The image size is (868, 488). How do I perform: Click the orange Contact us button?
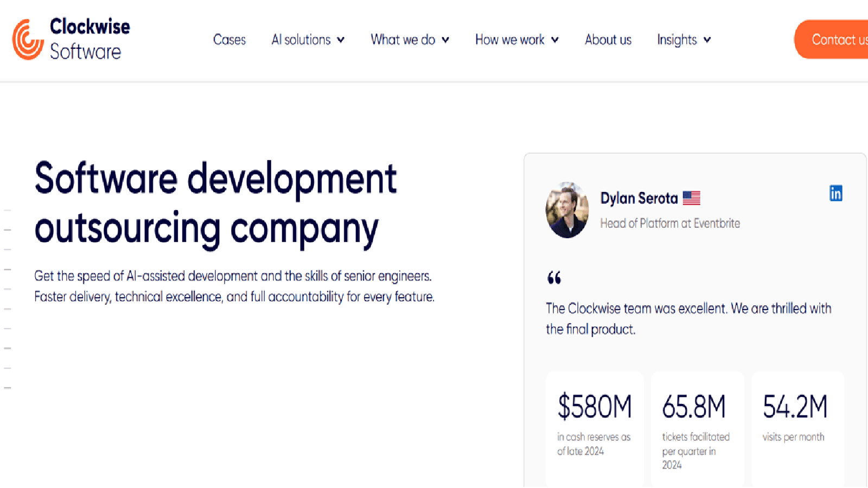832,40
